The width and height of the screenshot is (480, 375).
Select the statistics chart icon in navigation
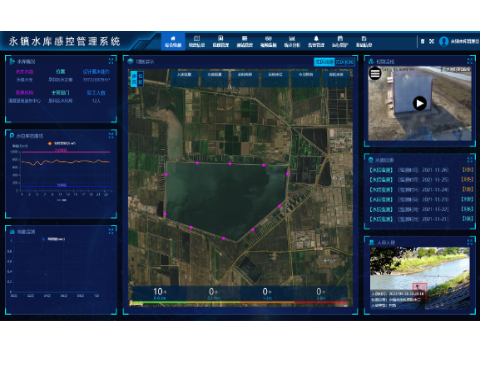[x=292, y=41]
